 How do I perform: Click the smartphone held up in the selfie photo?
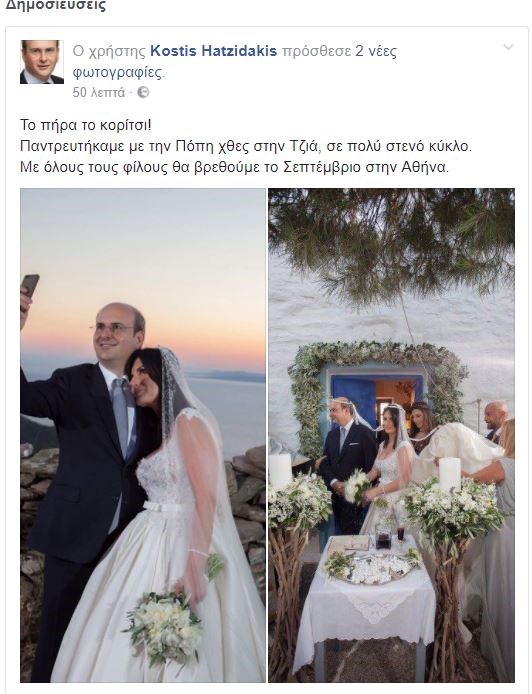(30, 285)
